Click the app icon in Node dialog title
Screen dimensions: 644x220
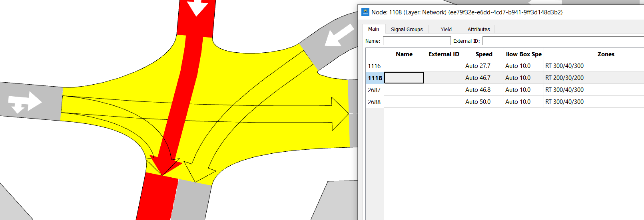pyautogui.click(x=365, y=12)
